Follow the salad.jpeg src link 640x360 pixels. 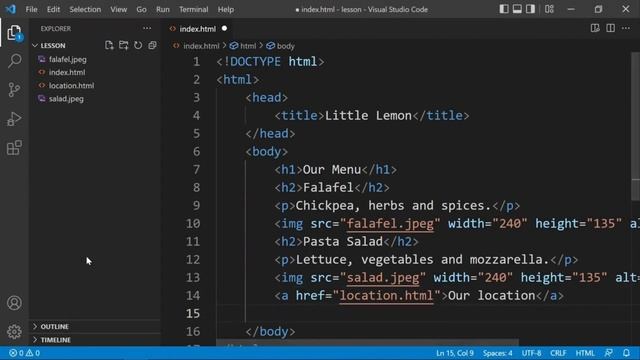(383, 278)
